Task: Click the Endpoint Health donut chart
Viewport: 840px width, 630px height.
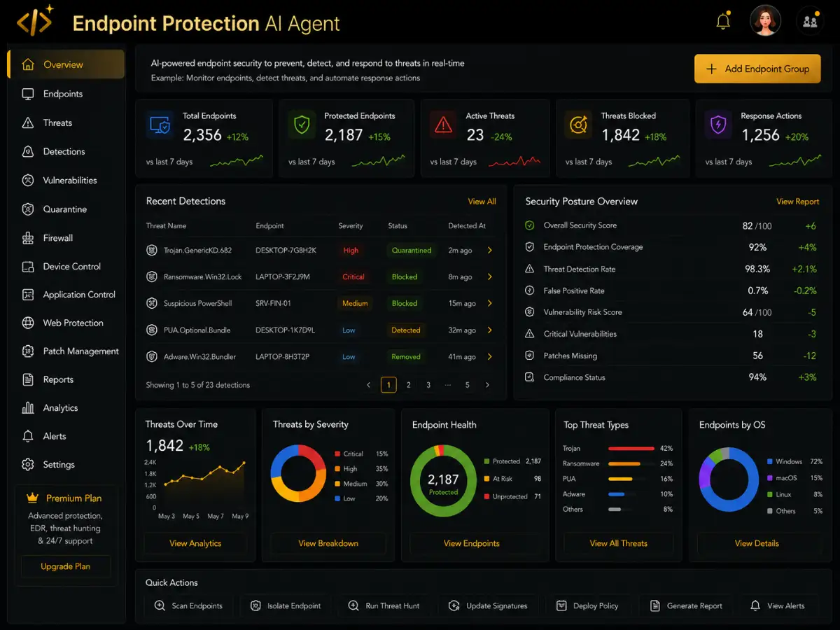Action: (x=443, y=481)
